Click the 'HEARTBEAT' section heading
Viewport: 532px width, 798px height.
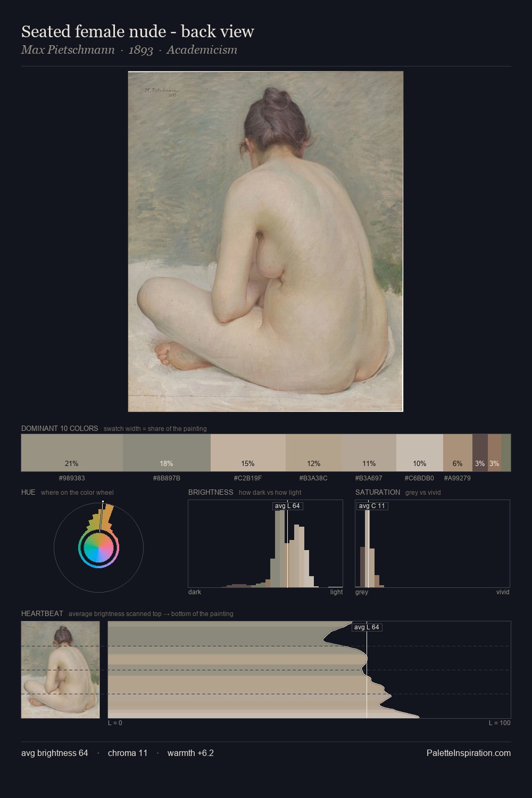[42, 613]
